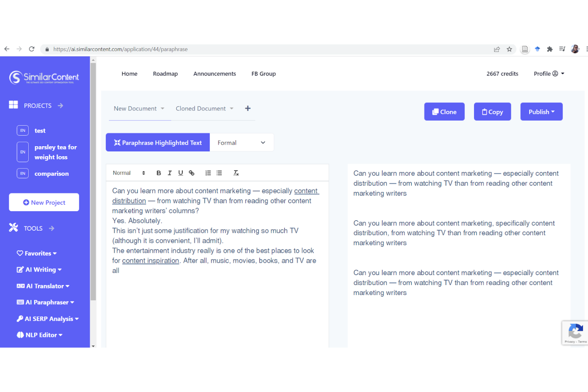588x392 pixels.
Task: Add a new document tab with plus icon
Action: point(248,108)
